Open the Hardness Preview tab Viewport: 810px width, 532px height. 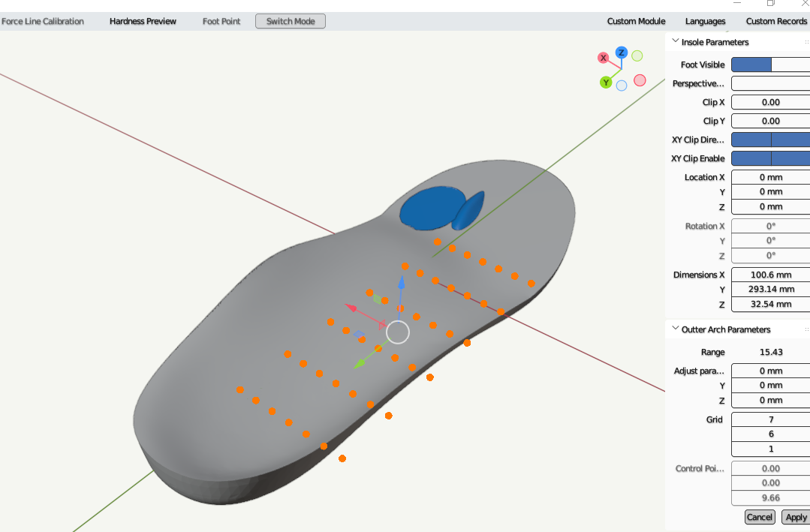click(143, 21)
